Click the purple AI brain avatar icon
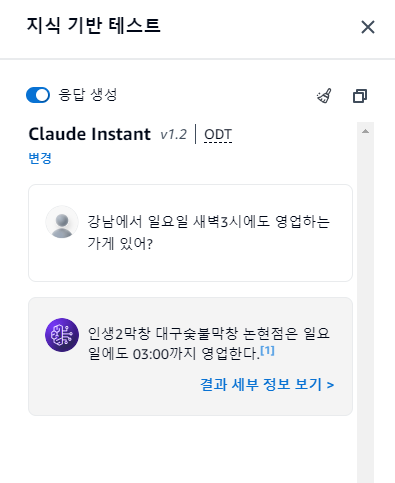This screenshot has width=395, height=483. [x=62, y=335]
